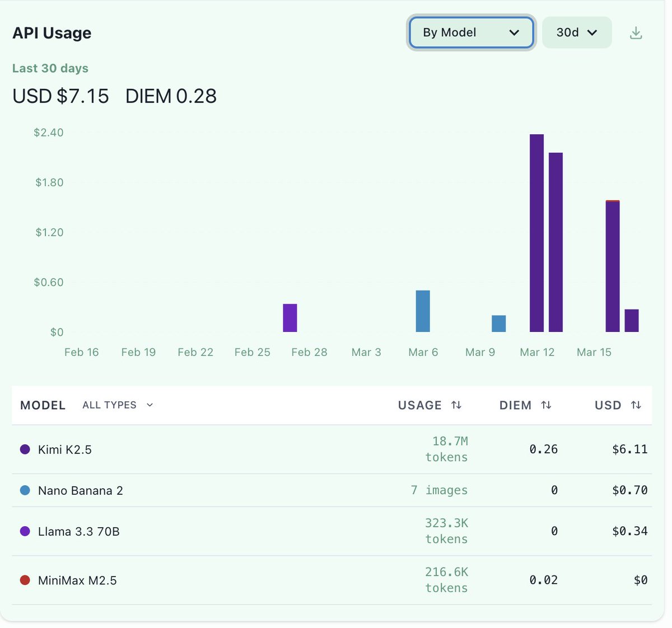This screenshot has height=628, width=672.
Task: Click the 323.3K tokens usage value
Action: pyautogui.click(x=446, y=531)
